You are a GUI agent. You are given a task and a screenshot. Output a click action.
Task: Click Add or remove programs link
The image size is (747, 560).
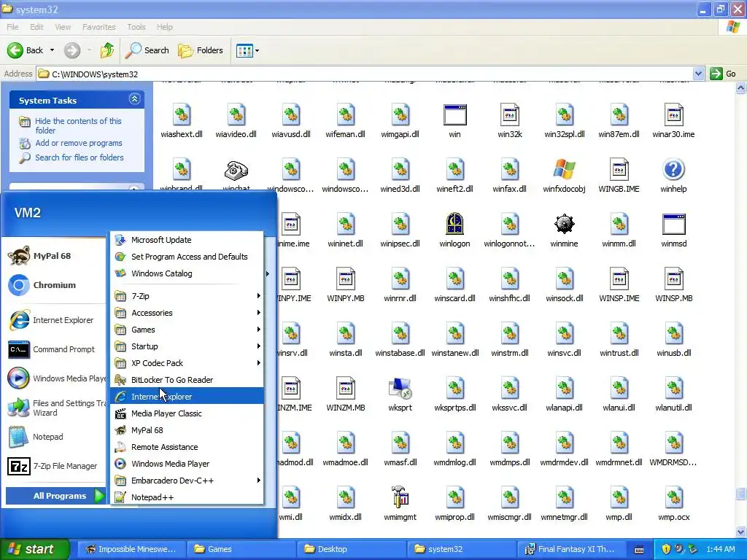[x=79, y=143]
